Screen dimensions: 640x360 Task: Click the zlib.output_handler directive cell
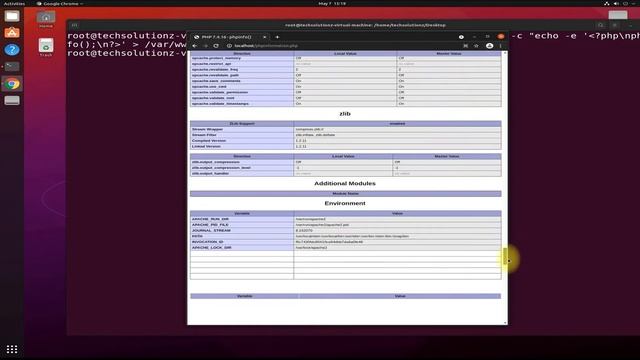click(242, 173)
